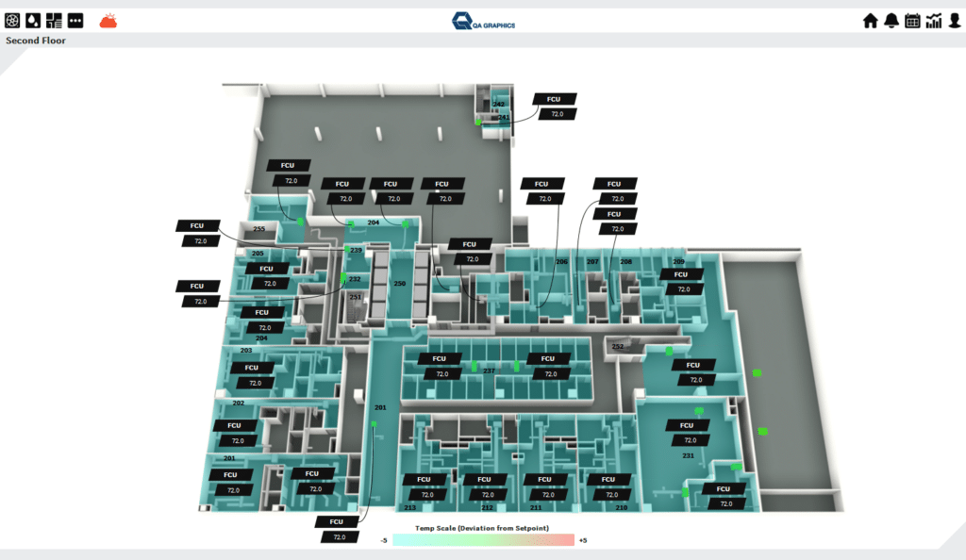Select room number 255
This screenshot has height=560, width=966.
pyautogui.click(x=258, y=229)
